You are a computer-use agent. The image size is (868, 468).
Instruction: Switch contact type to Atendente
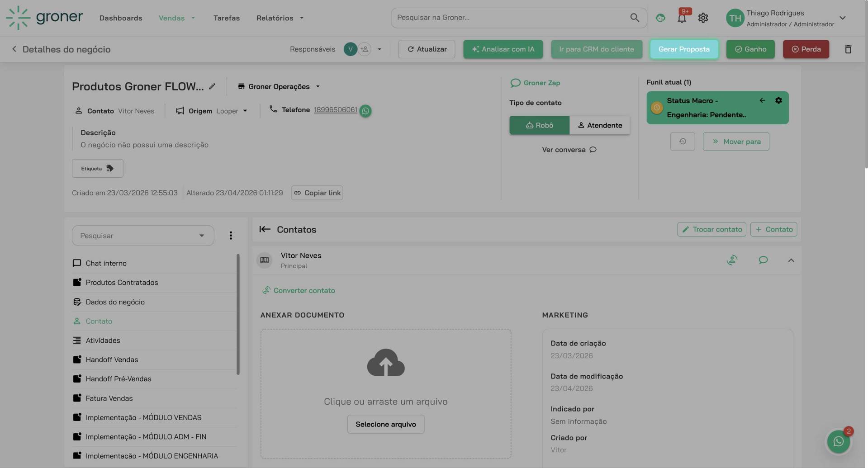coord(600,125)
